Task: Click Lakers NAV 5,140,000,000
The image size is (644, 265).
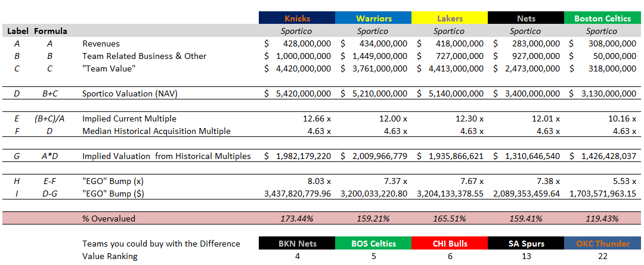Action: [x=456, y=94]
